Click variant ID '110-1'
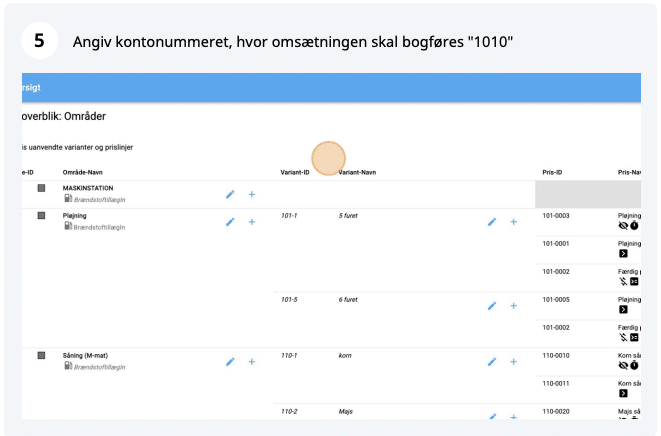 point(289,355)
